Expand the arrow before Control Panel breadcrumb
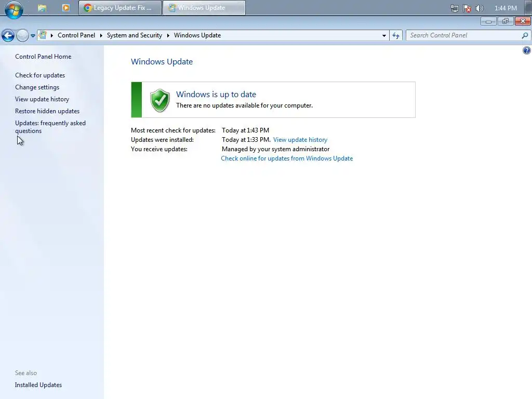Screen dimensions: 532x399 tap(52, 35)
